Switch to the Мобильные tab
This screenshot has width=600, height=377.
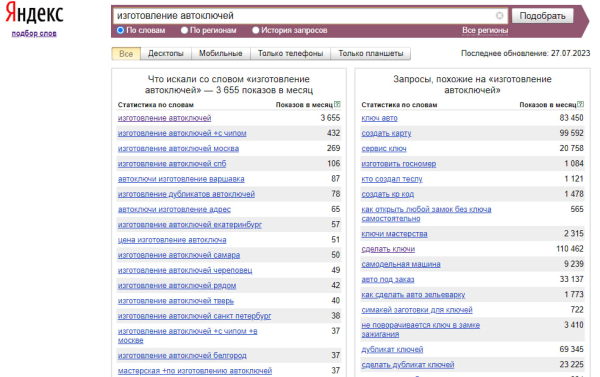[220, 54]
